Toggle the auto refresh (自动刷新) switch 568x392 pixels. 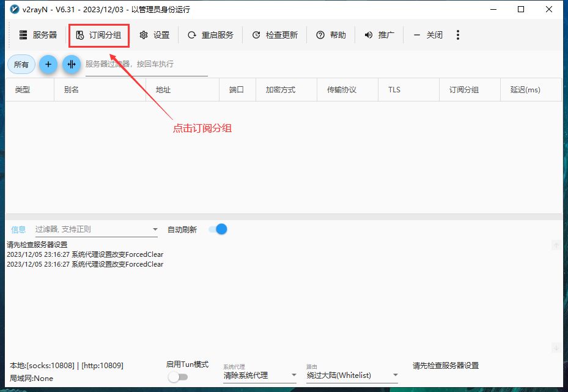[218, 229]
